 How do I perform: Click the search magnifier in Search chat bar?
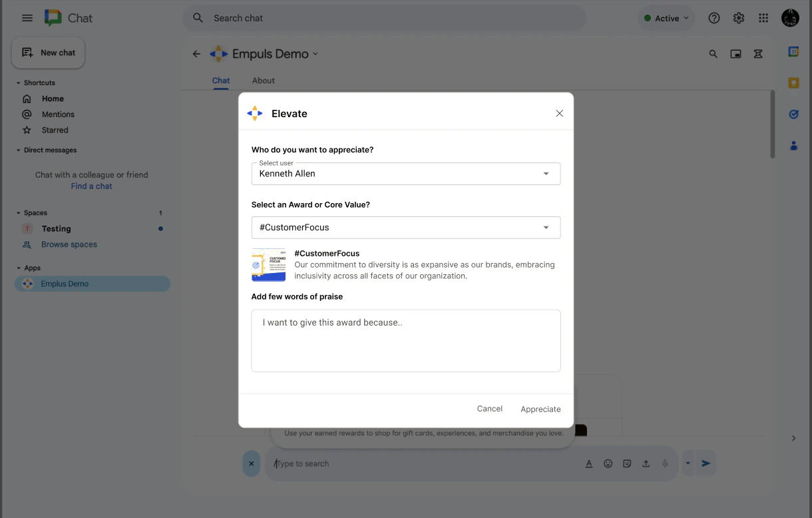198,18
